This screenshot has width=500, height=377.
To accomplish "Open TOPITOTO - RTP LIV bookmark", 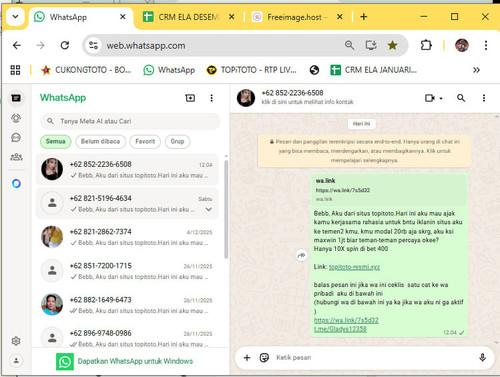I will [x=251, y=70].
